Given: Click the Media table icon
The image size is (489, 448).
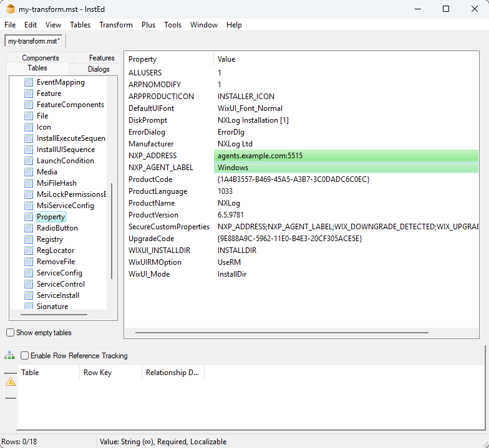Looking at the screenshot, I should tap(28, 172).
